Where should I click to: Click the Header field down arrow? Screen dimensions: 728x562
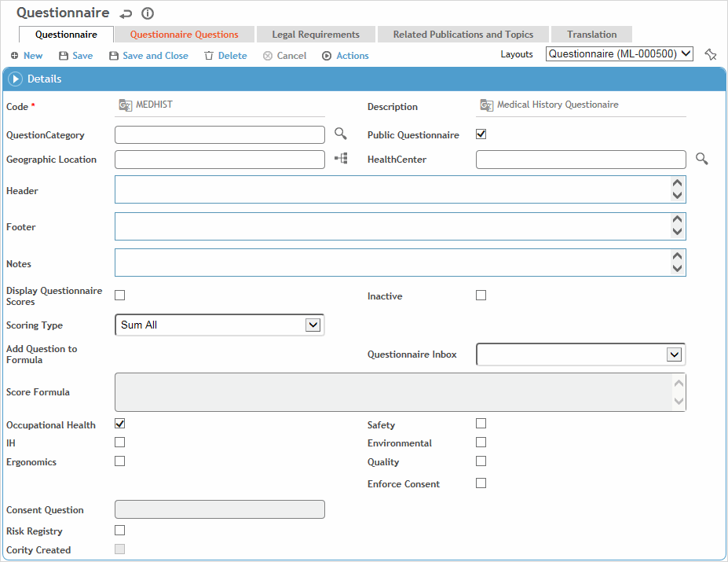pyautogui.click(x=678, y=195)
